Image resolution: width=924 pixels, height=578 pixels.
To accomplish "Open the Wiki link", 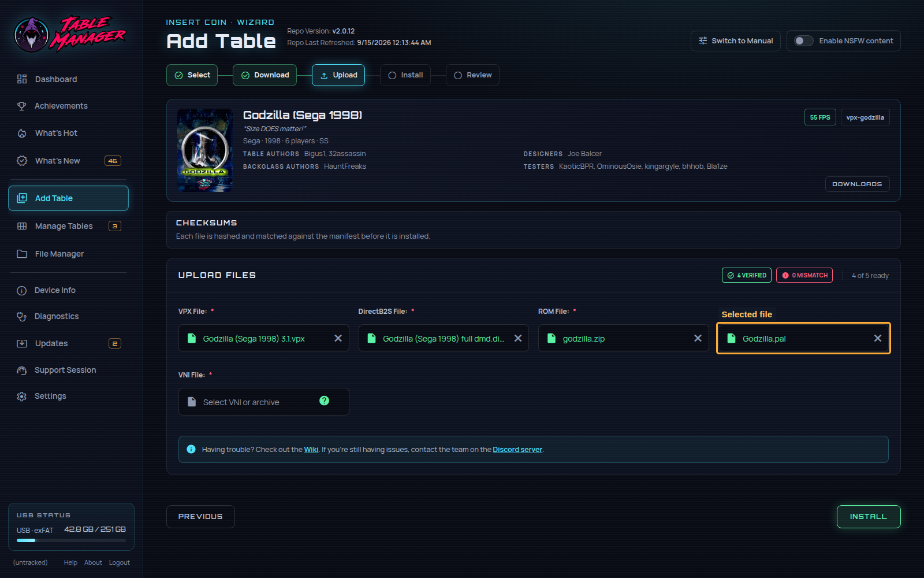I will tap(311, 450).
